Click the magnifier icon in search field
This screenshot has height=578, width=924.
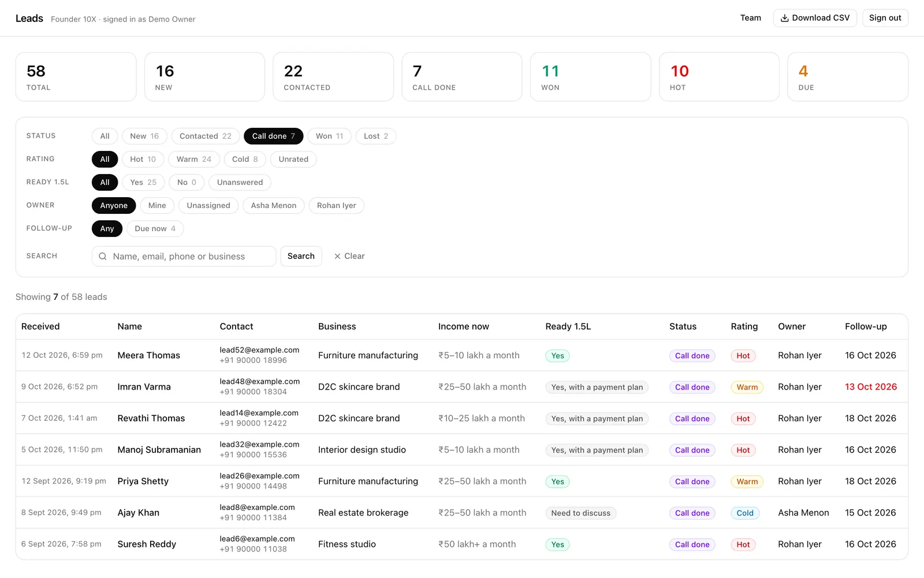pyautogui.click(x=103, y=256)
